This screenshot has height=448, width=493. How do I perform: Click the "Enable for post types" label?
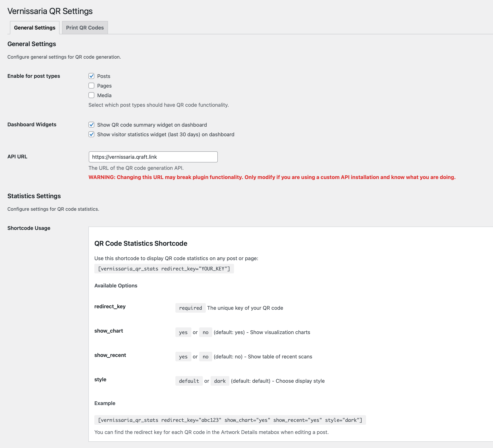click(x=34, y=76)
